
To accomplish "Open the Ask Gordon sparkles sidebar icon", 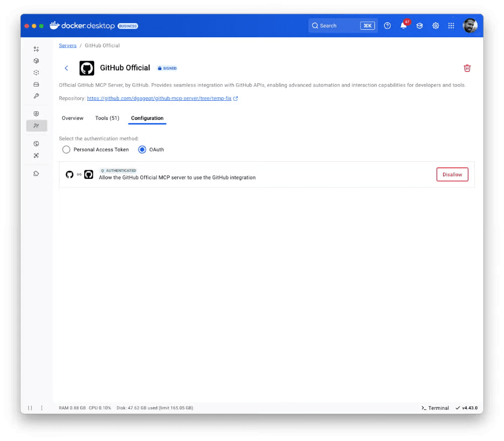I will click(x=36, y=49).
